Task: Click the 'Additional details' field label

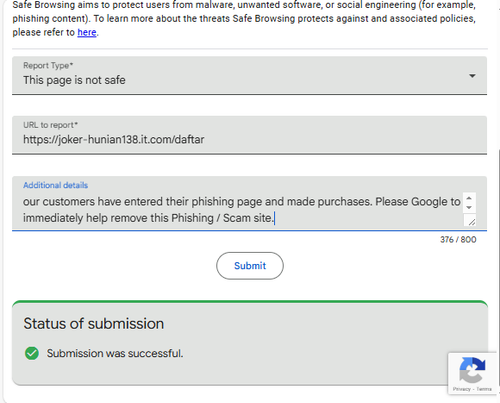Action: click(x=55, y=185)
